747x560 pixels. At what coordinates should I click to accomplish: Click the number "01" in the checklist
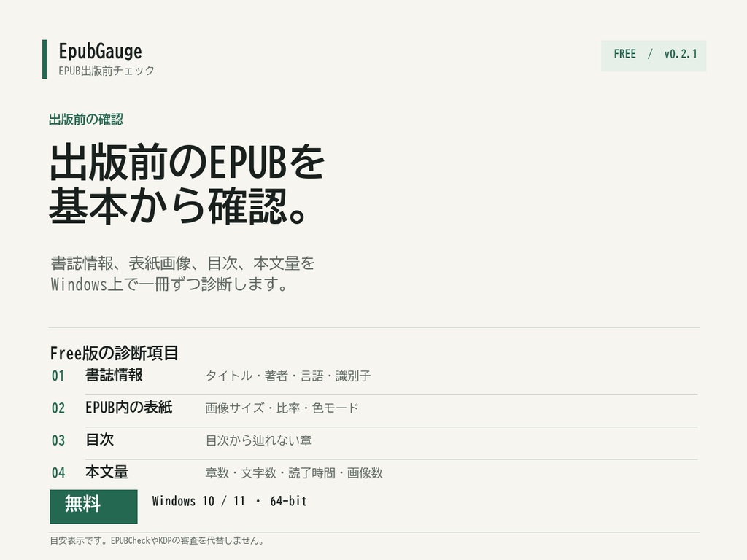58,376
